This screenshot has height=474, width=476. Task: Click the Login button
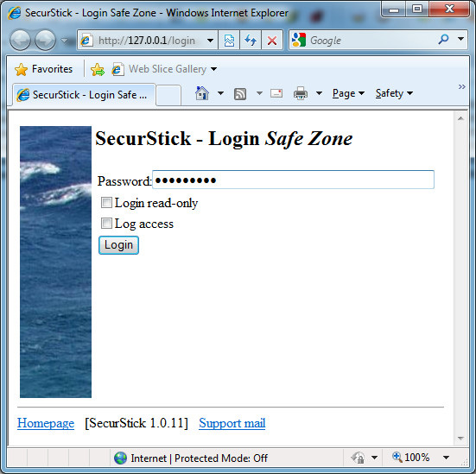[118, 245]
